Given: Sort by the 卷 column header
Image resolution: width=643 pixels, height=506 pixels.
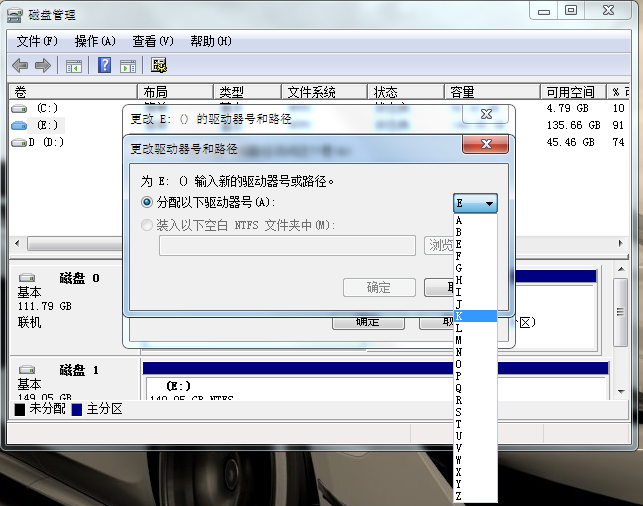Looking at the screenshot, I should (x=73, y=92).
